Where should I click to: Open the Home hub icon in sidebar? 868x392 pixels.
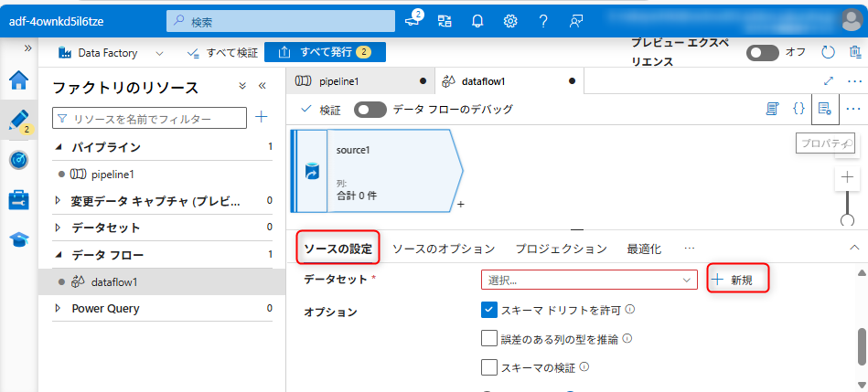pos(18,80)
